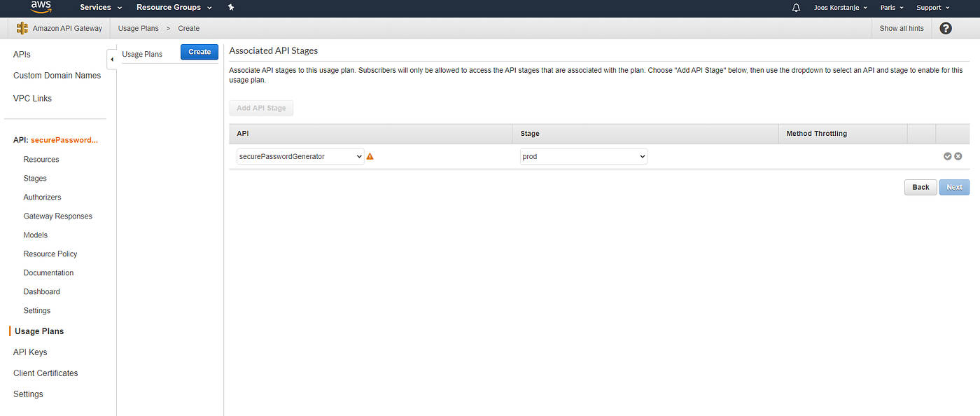Open Dashboard under the API
This screenshot has width=980, height=416.
coord(41,292)
